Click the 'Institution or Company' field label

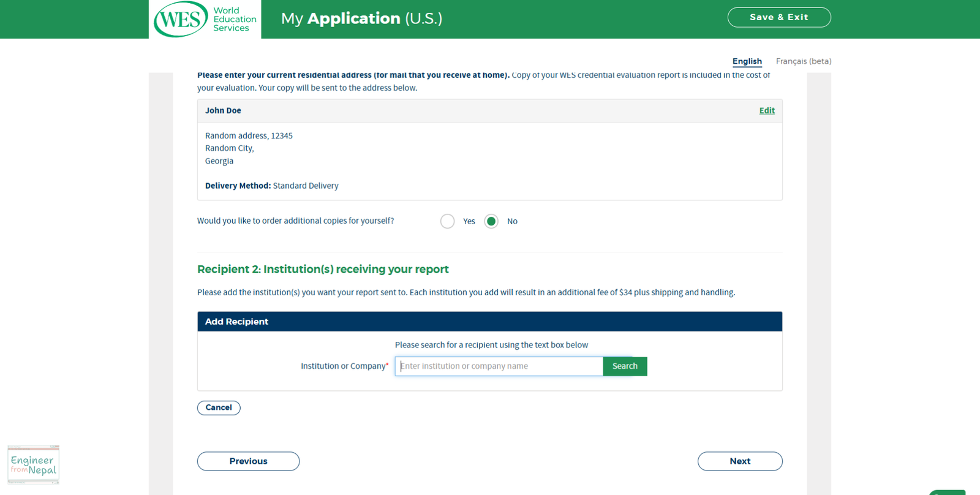pyautogui.click(x=344, y=366)
